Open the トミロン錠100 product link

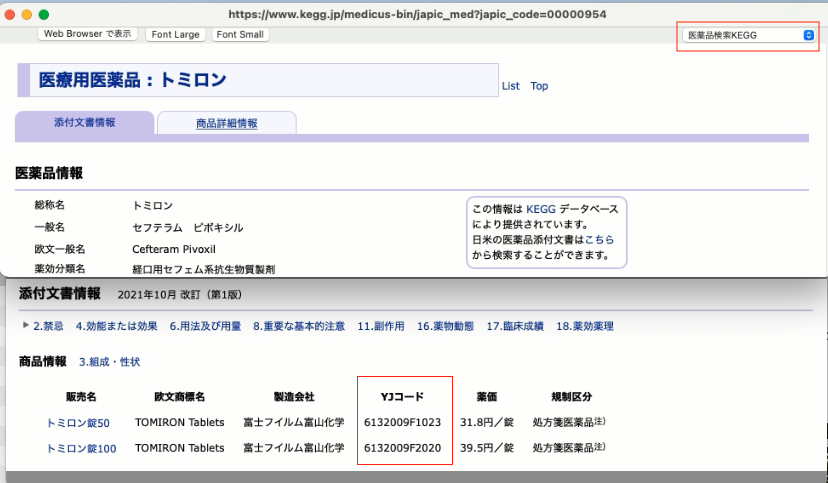tap(81, 449)
